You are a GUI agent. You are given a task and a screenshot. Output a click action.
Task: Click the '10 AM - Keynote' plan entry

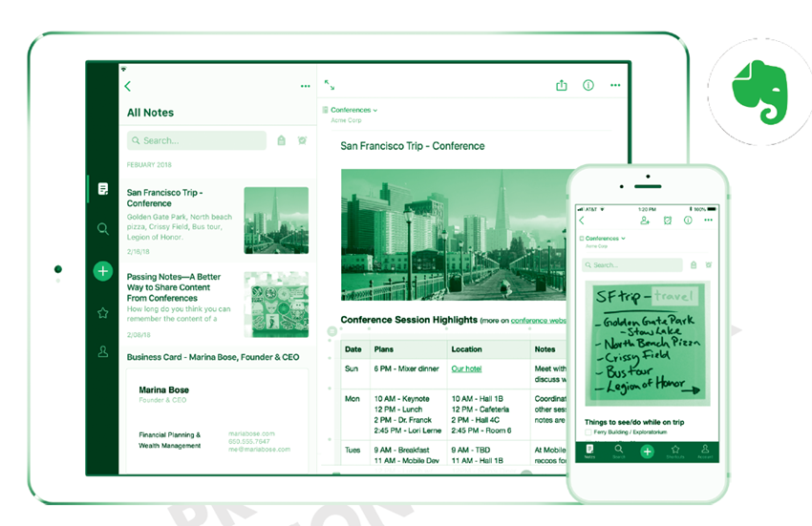tap(402, 399)
